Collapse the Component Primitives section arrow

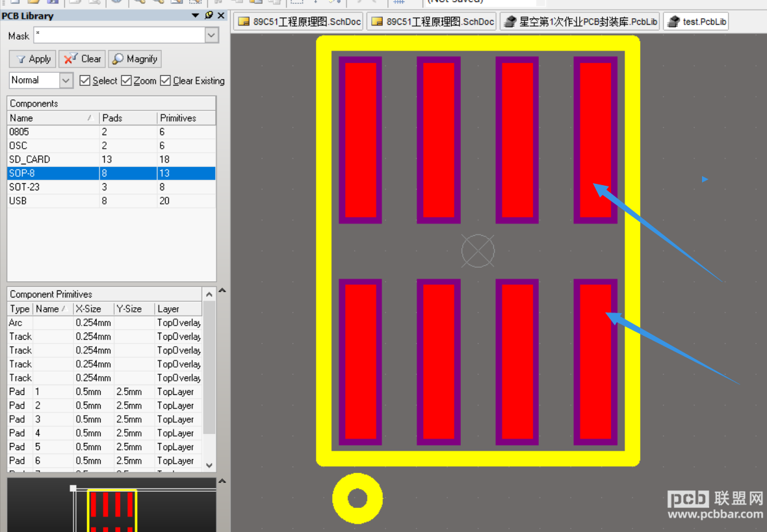tap(222, 290)
